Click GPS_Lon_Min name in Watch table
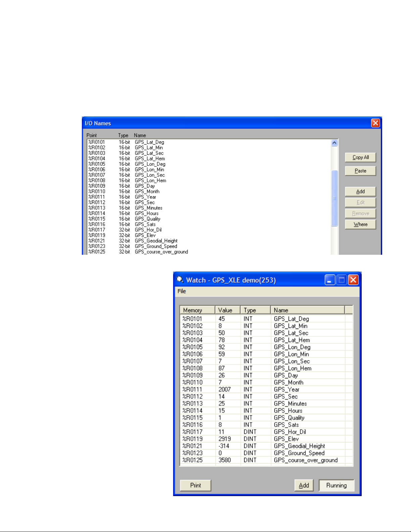 [x=292, y=354]
